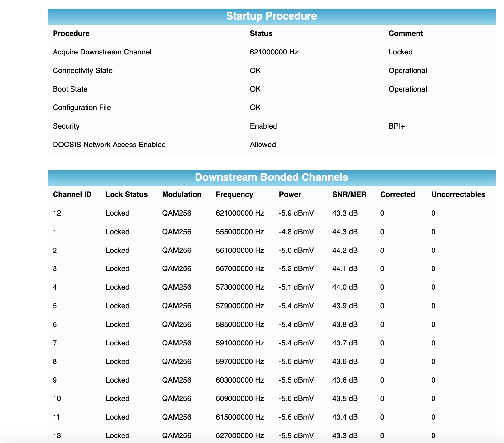Image resolution: width=504 pixels, height=443 pixels.
Task: Click the Security Enabled status value
Action: pos(263,126)
